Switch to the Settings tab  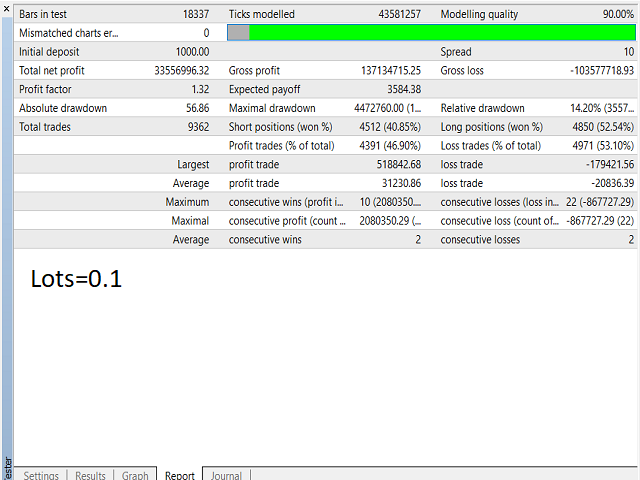pos(41,475)
